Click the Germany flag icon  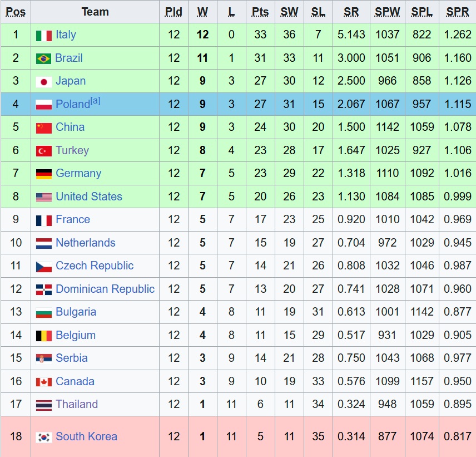[44, 174]
